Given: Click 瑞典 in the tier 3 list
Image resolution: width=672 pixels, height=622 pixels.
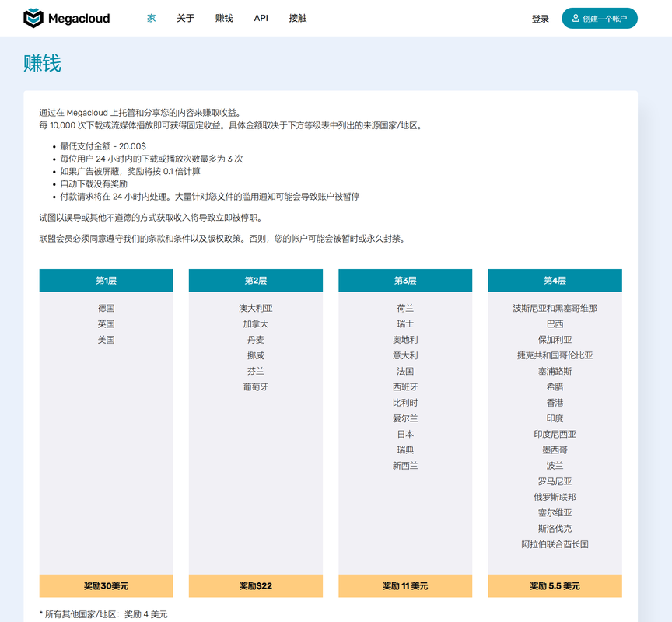Looking at the screenshot, I should tap(405, 450).
